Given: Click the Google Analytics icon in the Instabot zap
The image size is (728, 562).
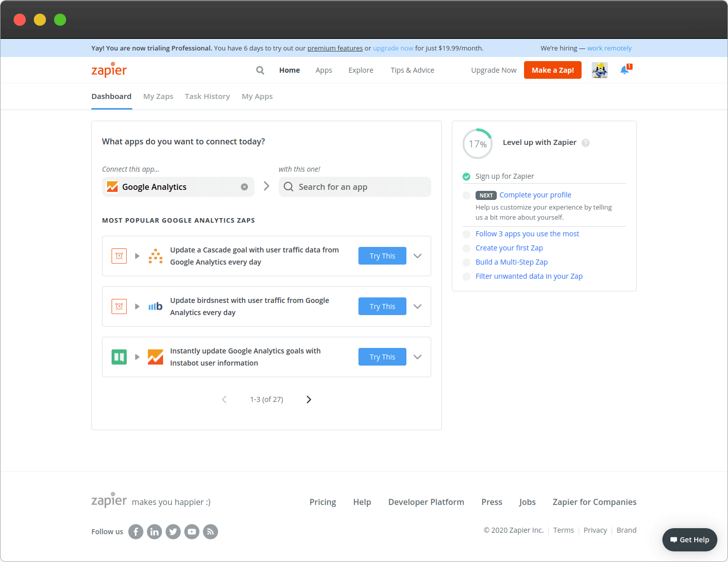Looking at the screenshot, I should 155,357.
